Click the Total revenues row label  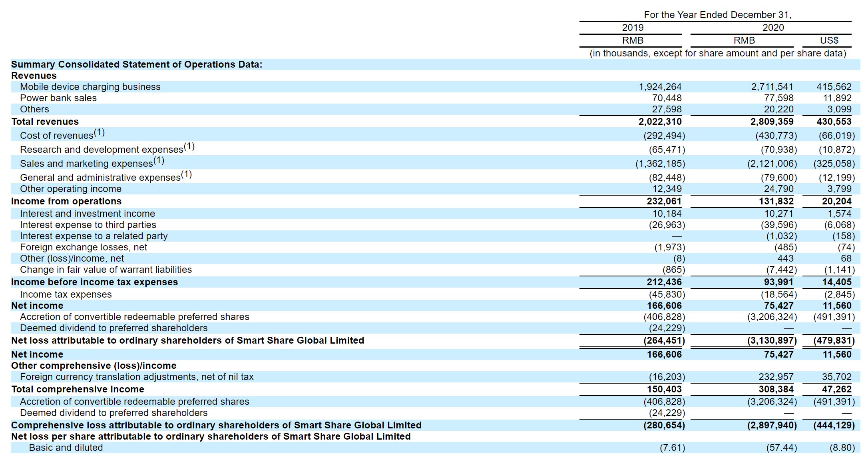[45, 122]
